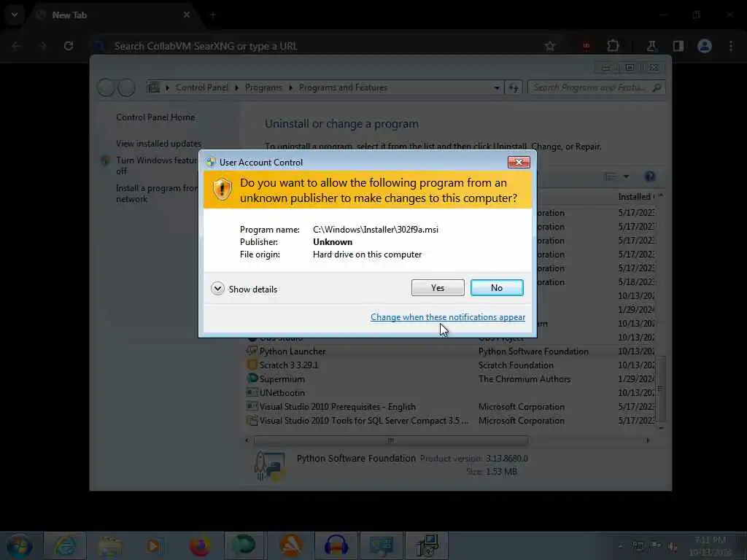Select Supermium in programs list
747x560 pixels.
[282, 379]
